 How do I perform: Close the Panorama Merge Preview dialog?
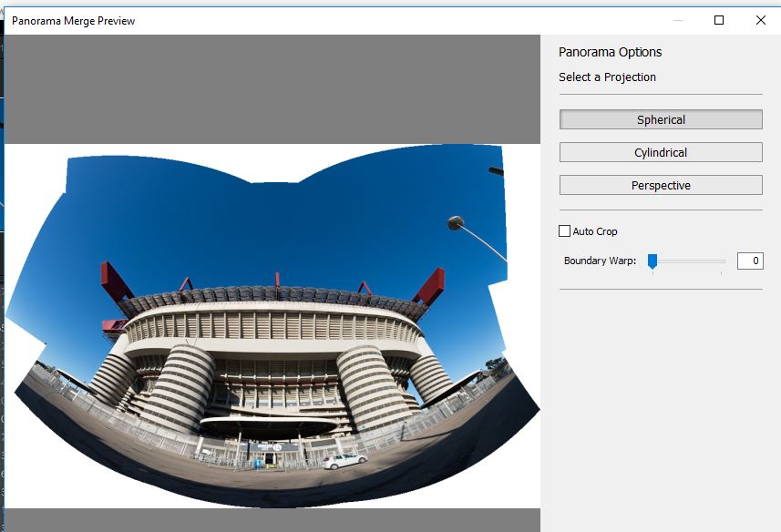pyautogui.click(x=761, y=20)
